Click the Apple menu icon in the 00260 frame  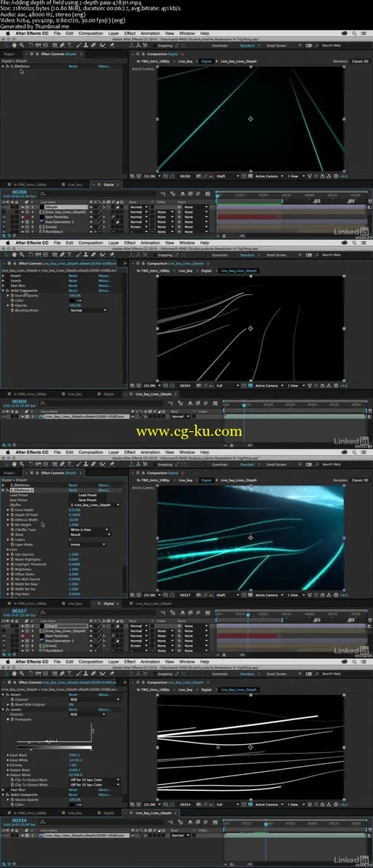[8, 33]
